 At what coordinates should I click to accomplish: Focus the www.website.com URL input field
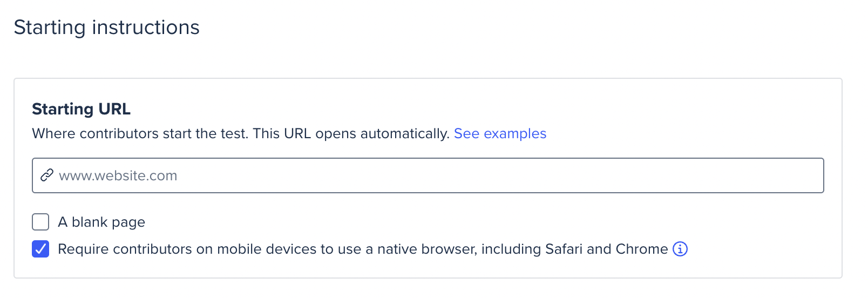tap(428, 175)
